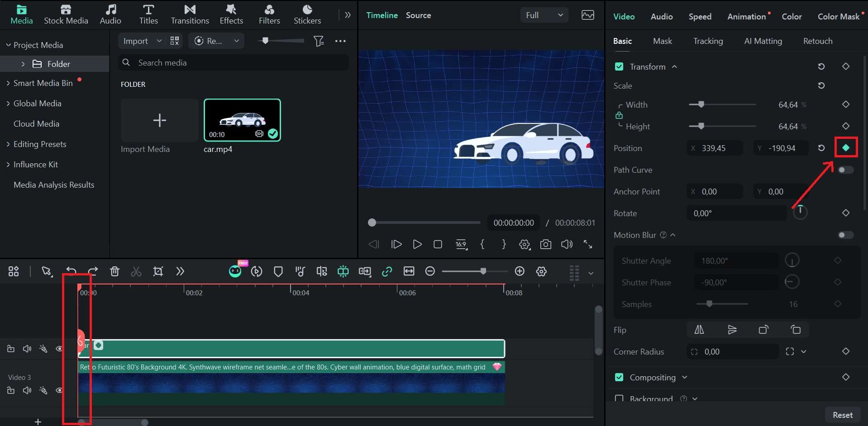Image resolution: width=868 pixels, height=426 pixels.
Task: Enable the Motion Blur switch
Action: point(845,235)
